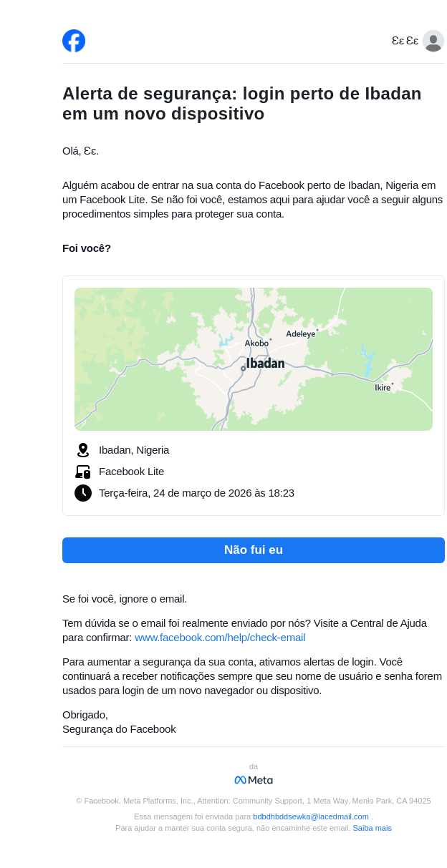This screenshot has width=447, height=868.
Task: Click the bold Ibadan label on the map
Action: [265, 364]
